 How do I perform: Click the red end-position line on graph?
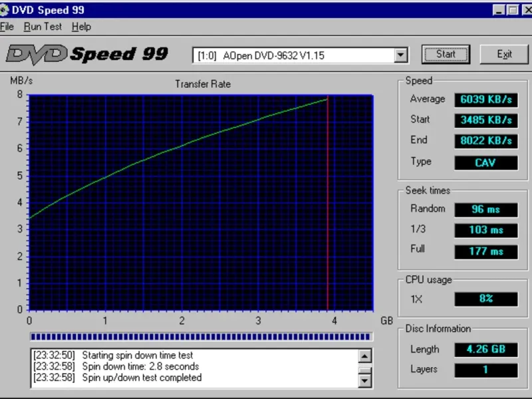pyautogui.click(x=327, y=203)
